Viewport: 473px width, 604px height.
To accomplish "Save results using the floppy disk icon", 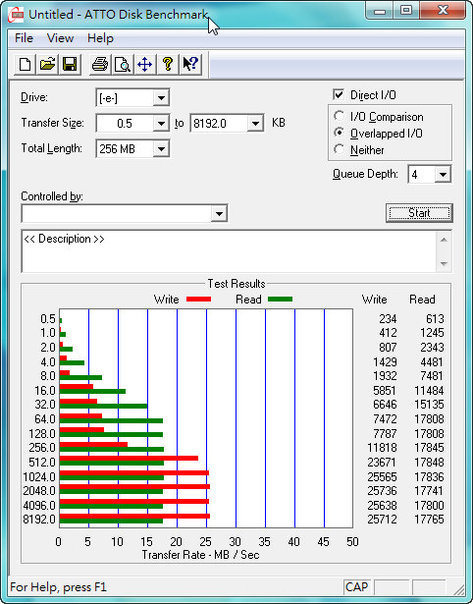I will point(70,64).
